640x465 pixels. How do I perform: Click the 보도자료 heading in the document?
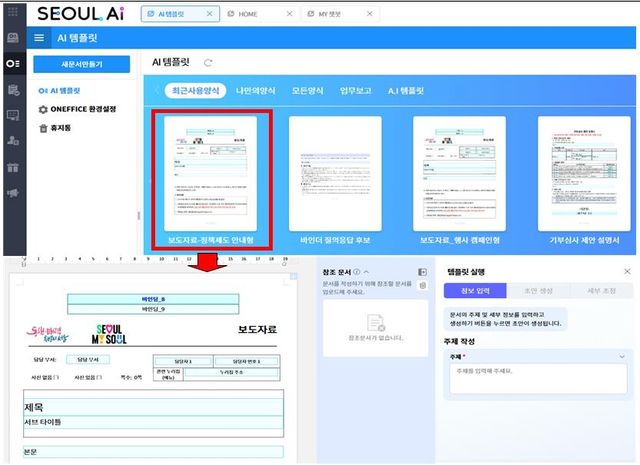258,329
